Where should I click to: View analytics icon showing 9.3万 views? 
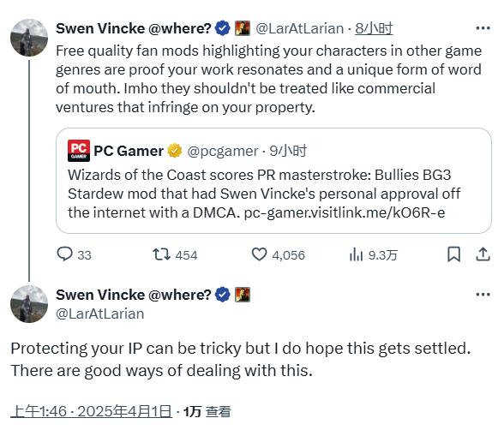tap(356, 254)
